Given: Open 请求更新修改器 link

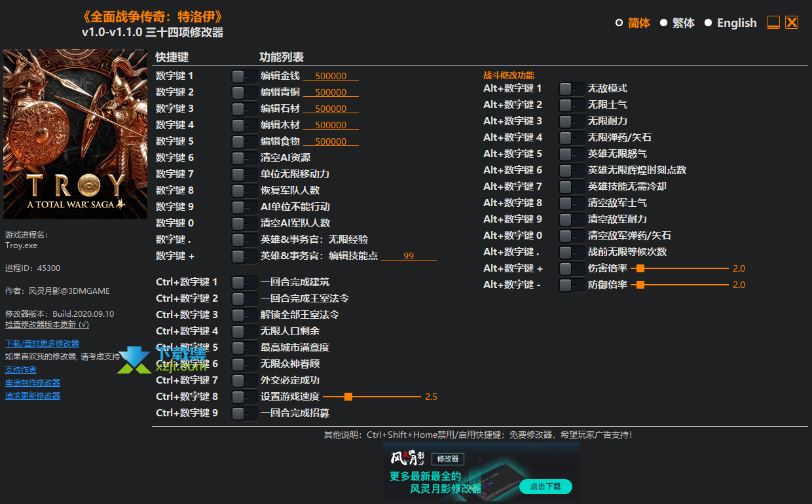Looking at the screenshot, I should 33,396.
